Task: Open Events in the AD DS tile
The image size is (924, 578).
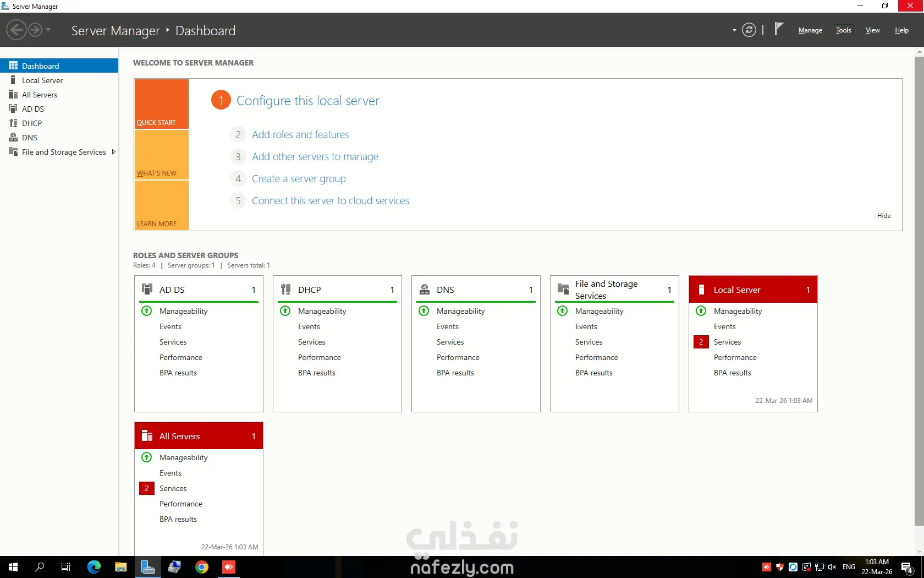Action: [x=170, y=326]
